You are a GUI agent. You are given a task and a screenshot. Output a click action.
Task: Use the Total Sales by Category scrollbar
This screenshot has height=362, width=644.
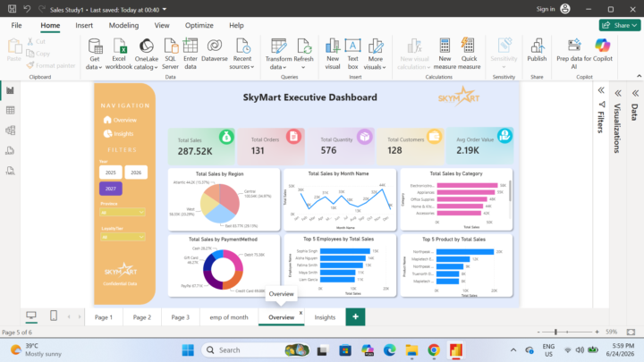[511, 191]
